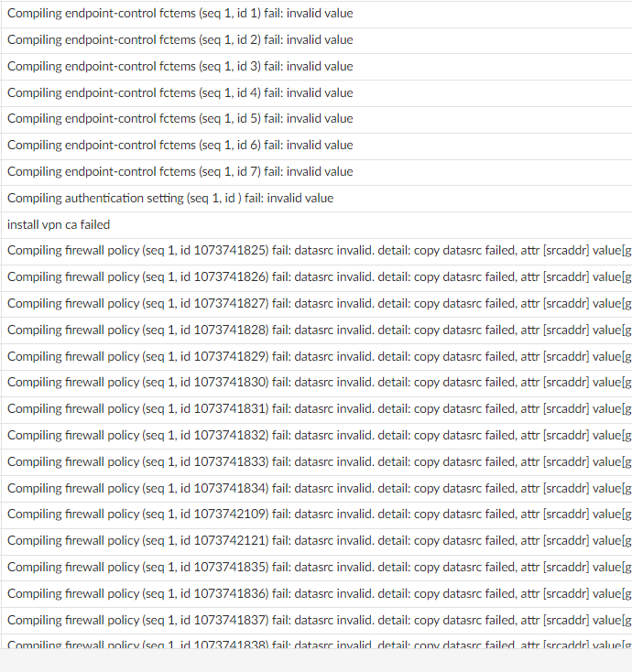Click the firewall policy id 1073741834 row

[x=316, y=488]
